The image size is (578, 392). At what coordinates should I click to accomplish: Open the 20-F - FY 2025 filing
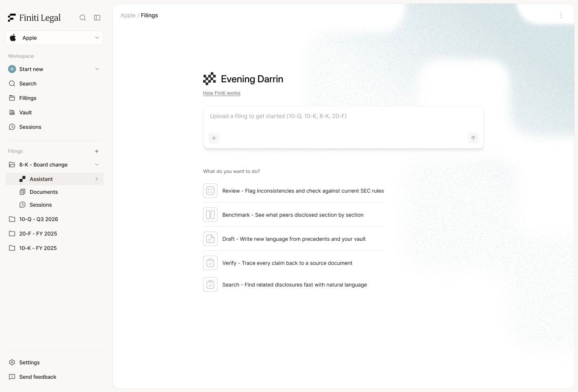pos(55,234)
